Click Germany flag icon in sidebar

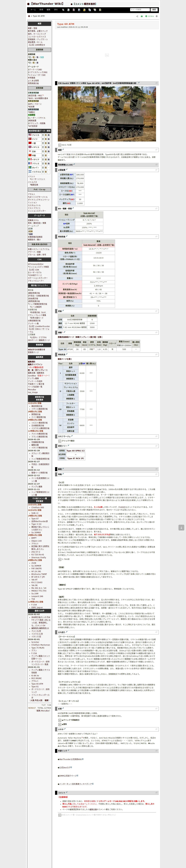(30, 139)
